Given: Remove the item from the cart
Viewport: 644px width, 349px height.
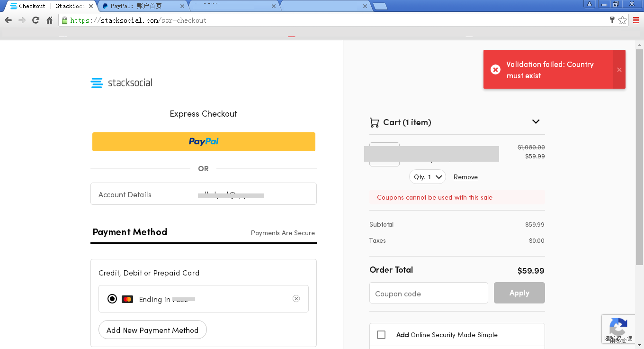Looking at the screenshot, I should coord(465,177).
